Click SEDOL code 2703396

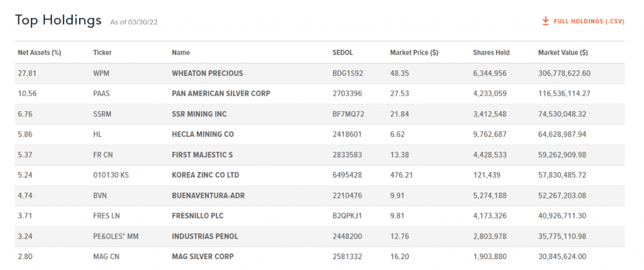tap(347, 94)
